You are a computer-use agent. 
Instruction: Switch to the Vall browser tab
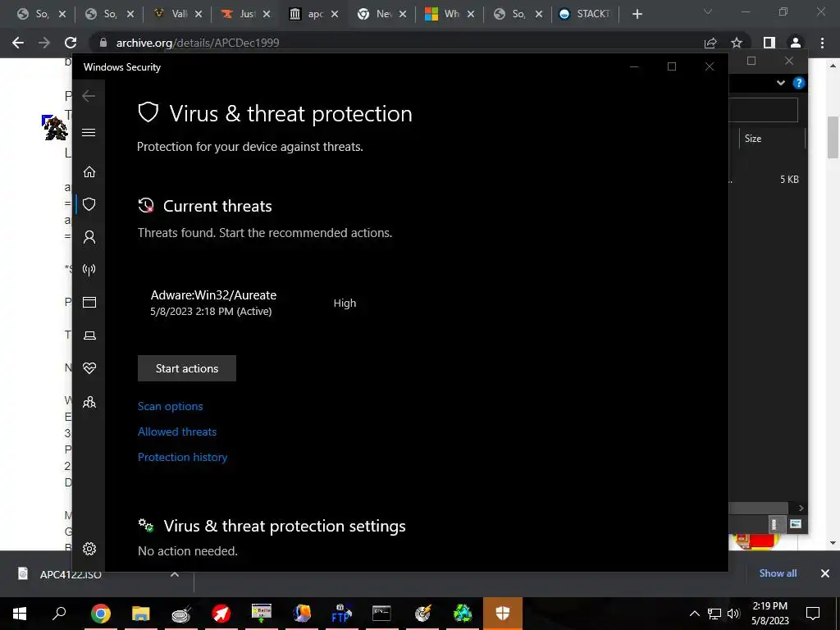[177, 14]
